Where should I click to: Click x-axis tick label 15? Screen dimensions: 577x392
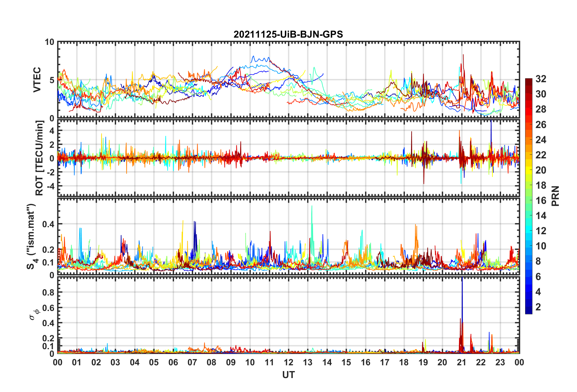pyautogui.click(x=346, y=363)
